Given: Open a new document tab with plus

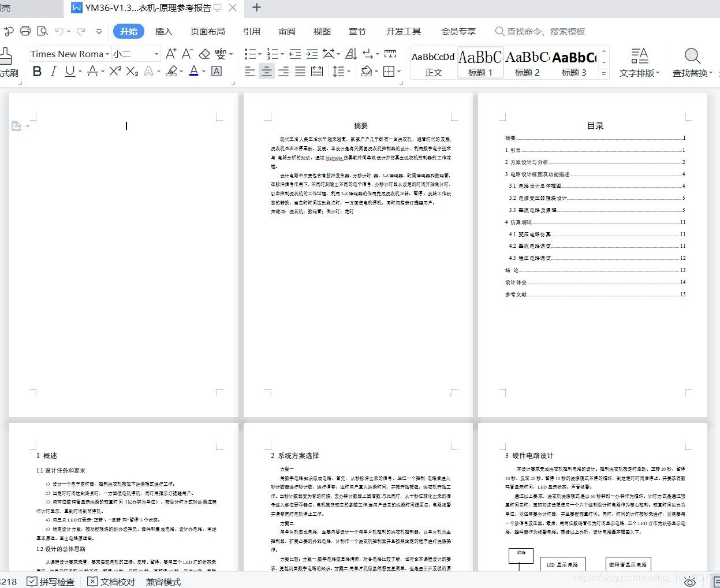Looking at the screenshot, I should click(x=257, y=8).
